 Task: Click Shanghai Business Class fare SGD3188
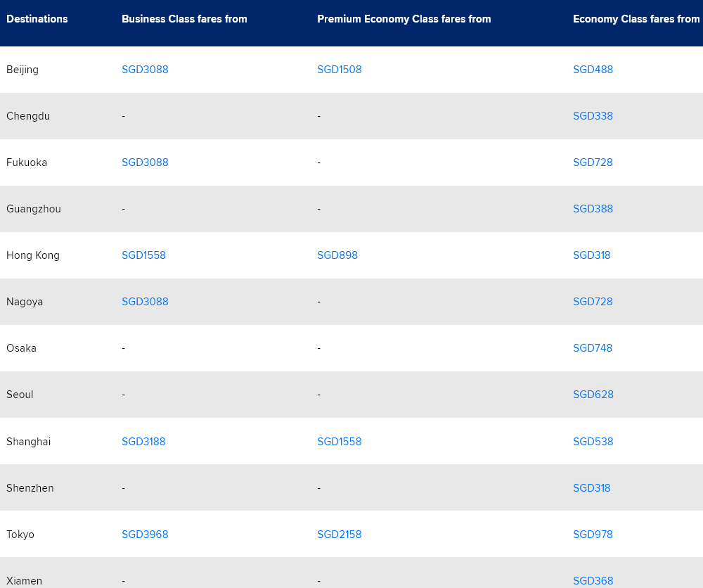tap(143, 442)
